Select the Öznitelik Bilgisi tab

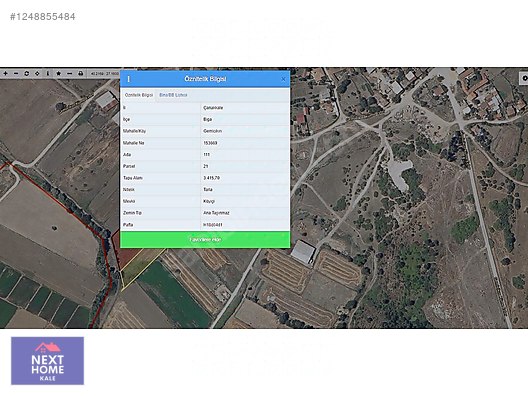(x=139, y=95)
